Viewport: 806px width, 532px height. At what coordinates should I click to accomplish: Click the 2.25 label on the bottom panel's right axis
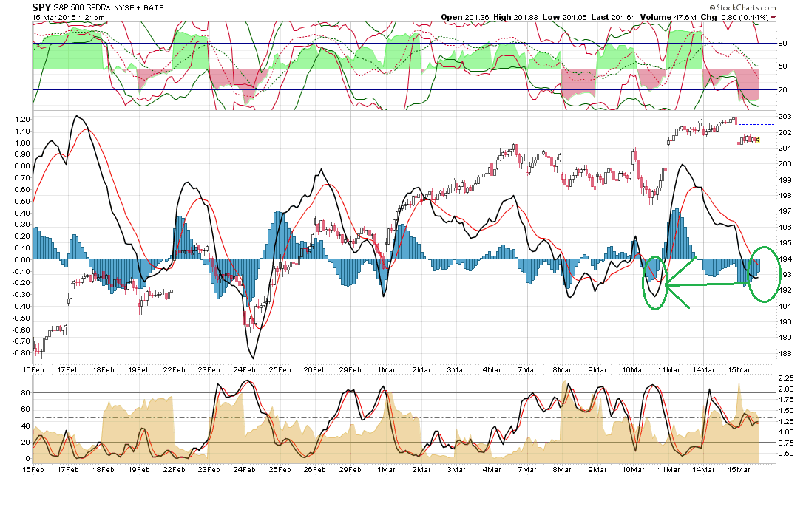pos(785,378)
